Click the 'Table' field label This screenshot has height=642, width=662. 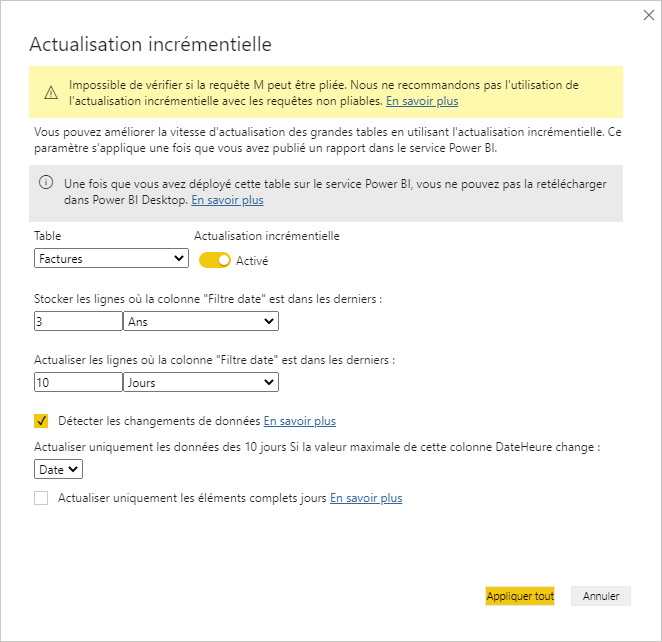pos(48,236)
